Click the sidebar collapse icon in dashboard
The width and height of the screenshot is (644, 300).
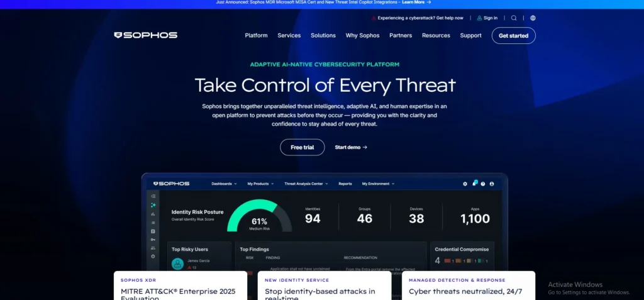(x=153, y=196)
